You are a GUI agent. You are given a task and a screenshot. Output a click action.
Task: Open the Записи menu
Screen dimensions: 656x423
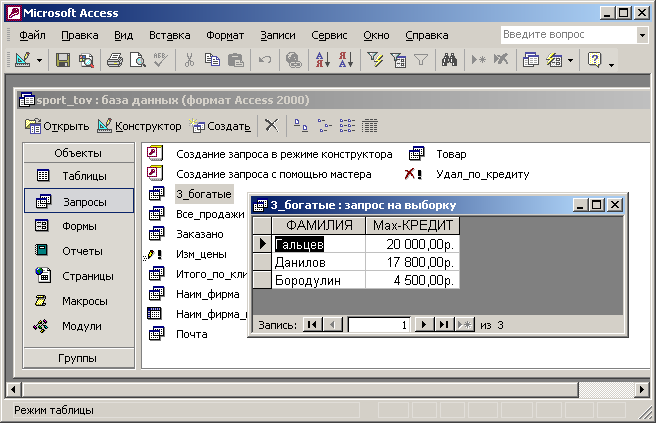(278, 36)
